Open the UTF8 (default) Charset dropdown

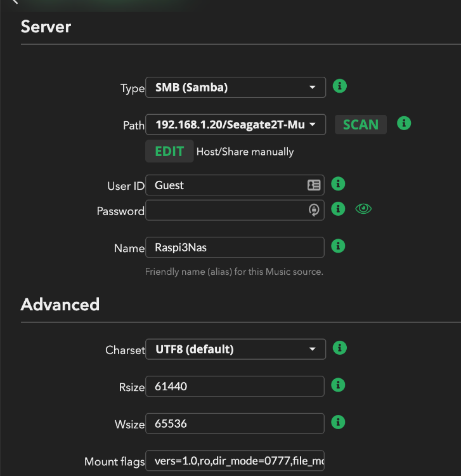(x=235, y=349)
